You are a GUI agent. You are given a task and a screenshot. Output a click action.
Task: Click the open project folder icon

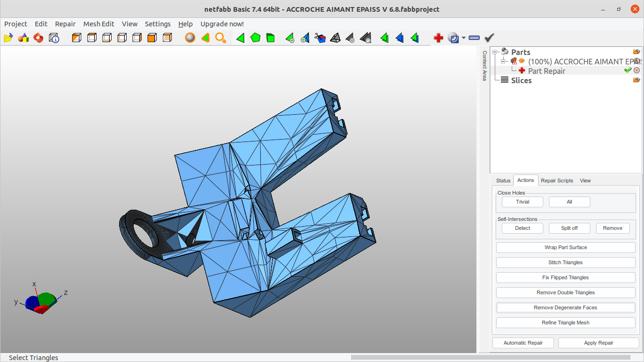pyautogui.click(x=8, y=38)
